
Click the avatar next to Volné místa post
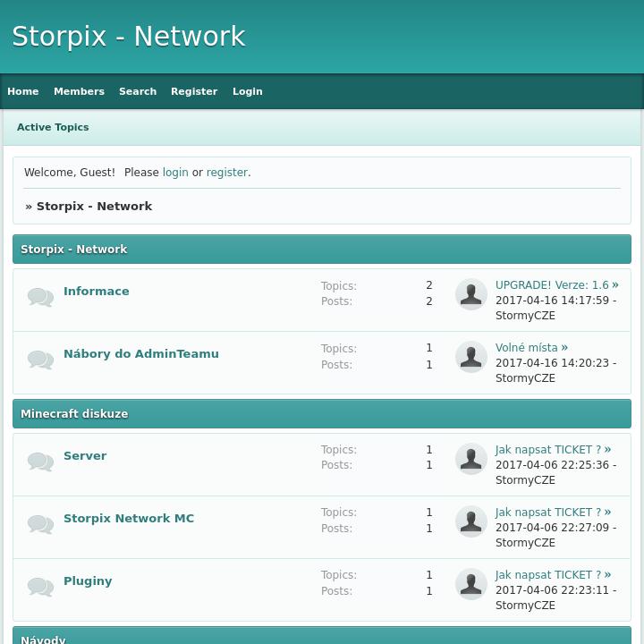[471, 357]
